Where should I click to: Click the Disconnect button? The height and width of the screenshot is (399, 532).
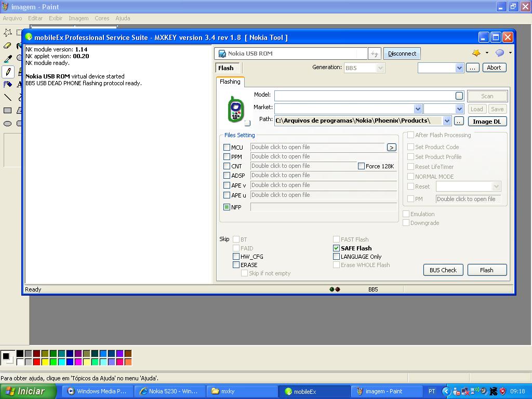click(402, 54)
